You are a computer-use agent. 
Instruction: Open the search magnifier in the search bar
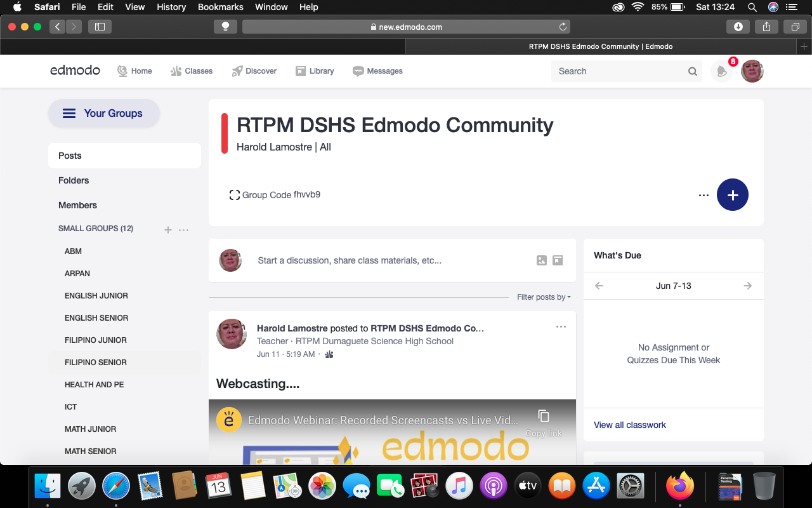pyautogui.click(x=692, y=71)
